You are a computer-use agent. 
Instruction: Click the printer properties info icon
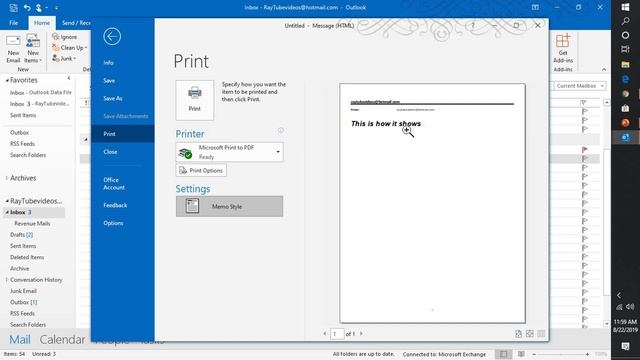click(281, 130)
